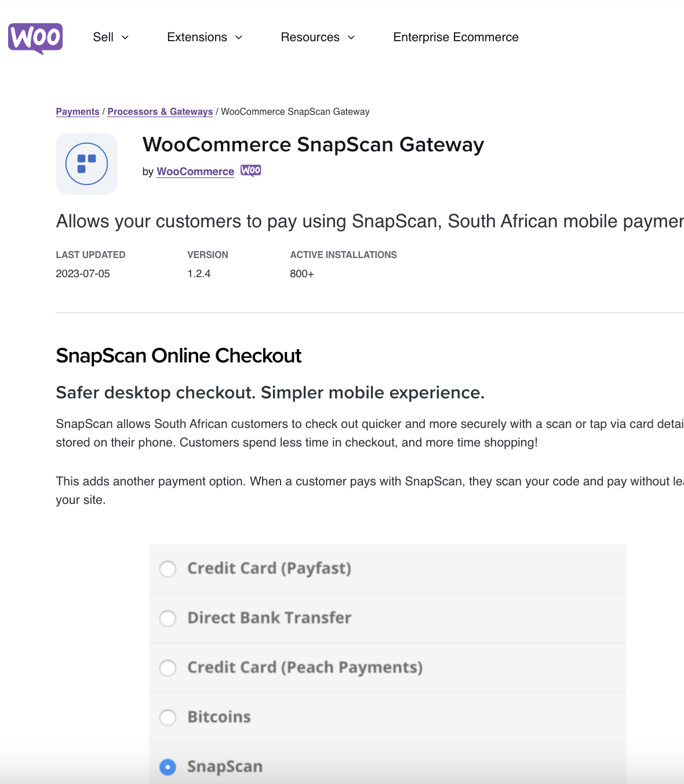Open the Processors & Gateways breadcrumb link
This screenshot has height=784, width=684.
(x=160, y=111)
